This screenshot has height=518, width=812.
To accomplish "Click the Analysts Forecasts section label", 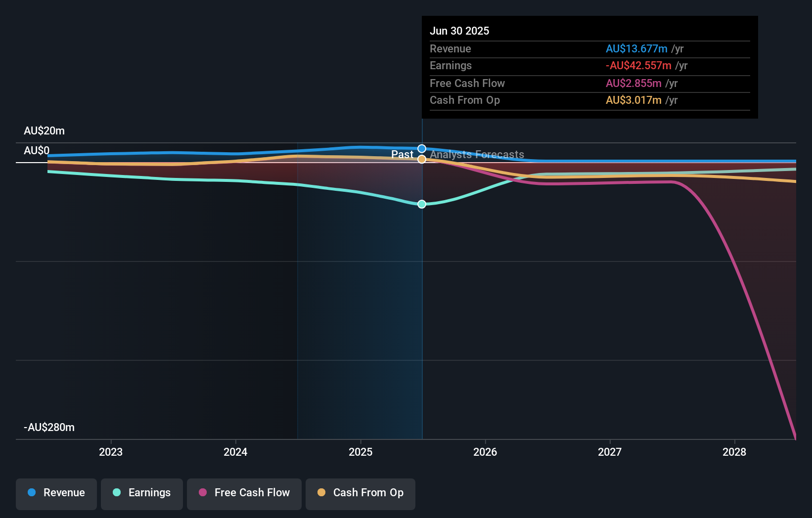I will pos(476,154).
